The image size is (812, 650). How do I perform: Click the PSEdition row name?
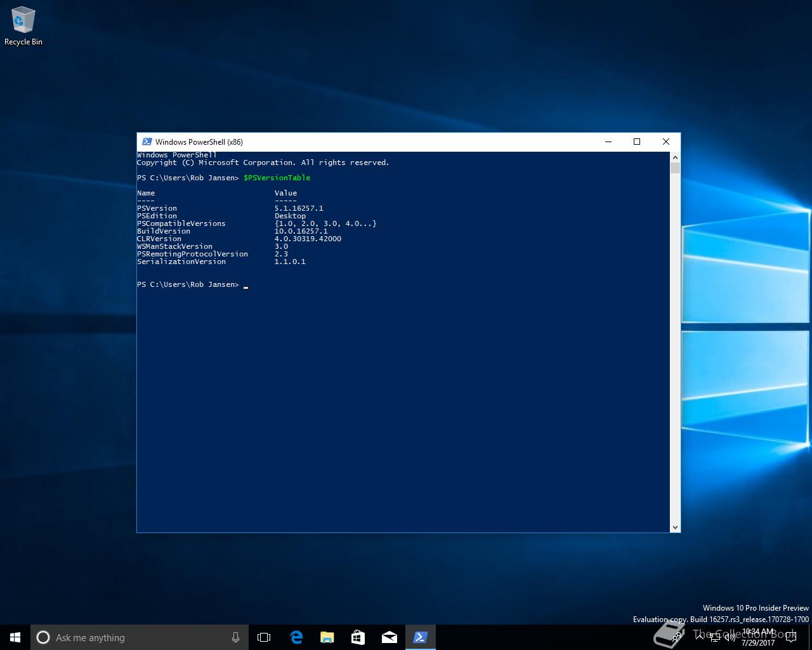(157, 216)
